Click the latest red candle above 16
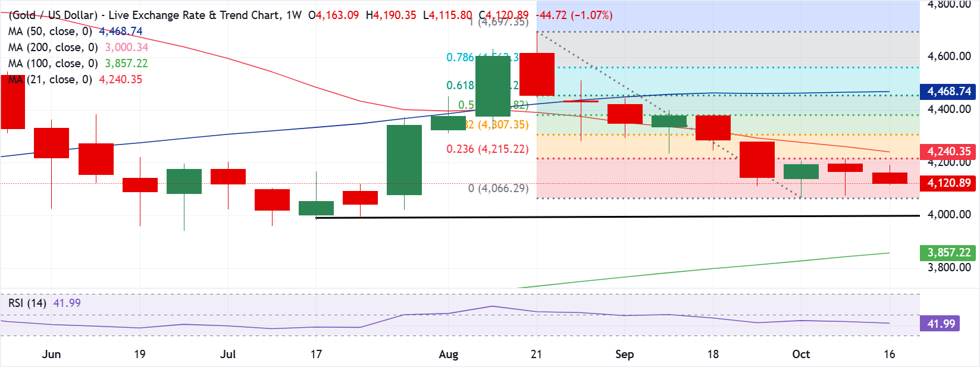This screenshot has height=373, width=980. pyautogui.click(x=890, y=178)
